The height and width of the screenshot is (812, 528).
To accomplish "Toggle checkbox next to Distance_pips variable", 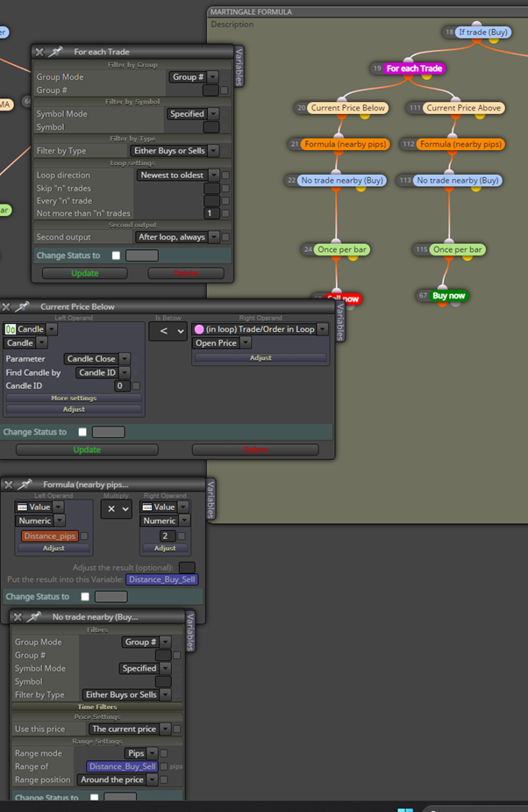I will click(x=84, y=536).
